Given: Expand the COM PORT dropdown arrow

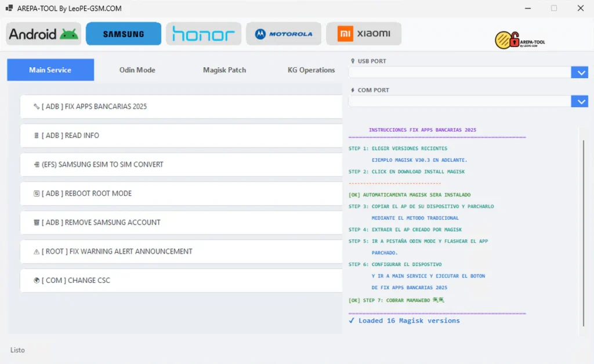Looking at the screenshot, I should coord(579,101).
